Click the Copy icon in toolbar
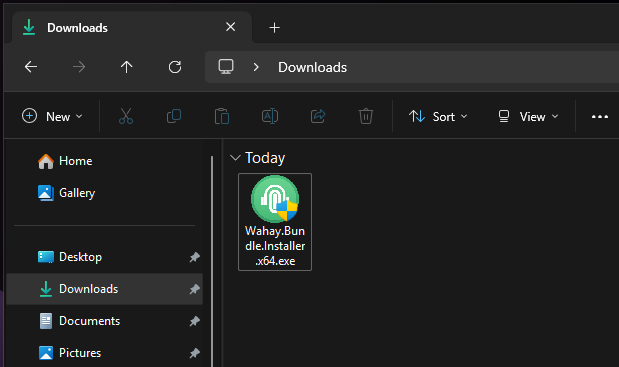Viewport: 619px width, 367px height. pos(174,116)
